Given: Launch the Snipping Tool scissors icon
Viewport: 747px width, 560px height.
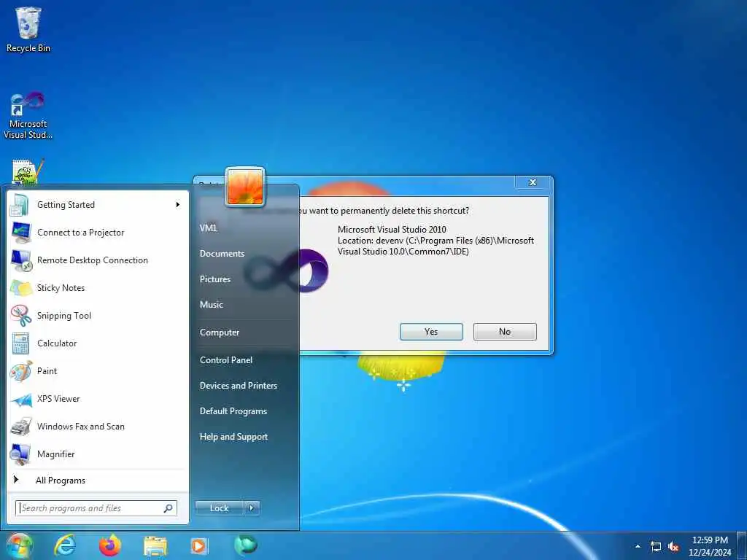Looking at the screenshot, I should (x=21, y=316).
